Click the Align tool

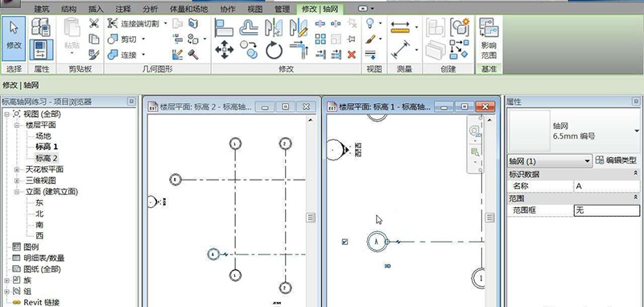[x=224, y=28]
